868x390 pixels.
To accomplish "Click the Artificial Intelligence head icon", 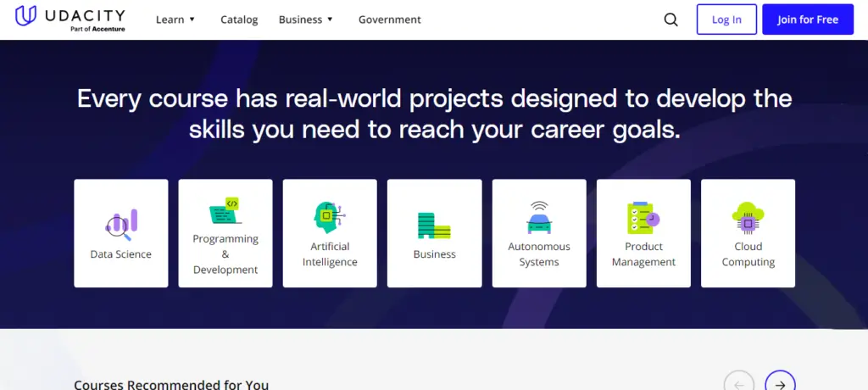I will point(330,217).
